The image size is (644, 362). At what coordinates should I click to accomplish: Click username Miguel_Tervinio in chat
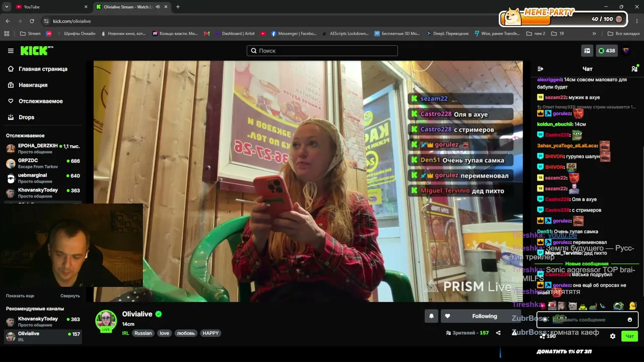click(x=563, y=253)
